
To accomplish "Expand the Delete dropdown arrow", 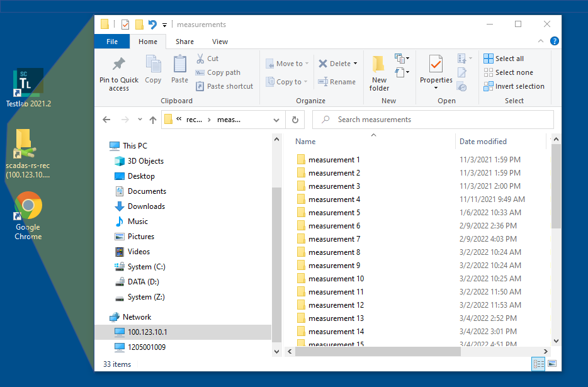I will 355,64.
